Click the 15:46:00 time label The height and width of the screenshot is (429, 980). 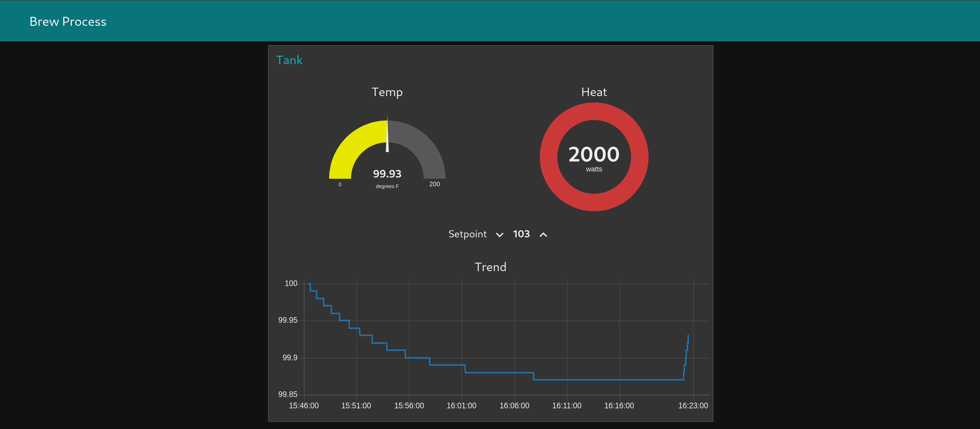pos(304,406)
